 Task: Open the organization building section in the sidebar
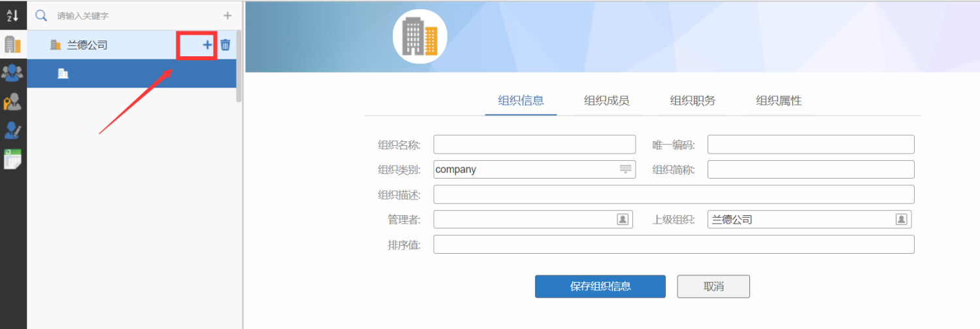tap(13, 44)
